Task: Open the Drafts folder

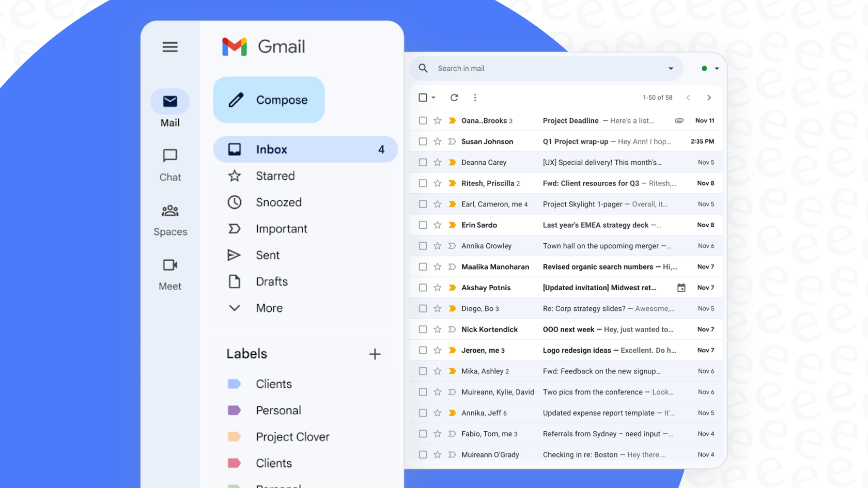Action: point(271,281)
